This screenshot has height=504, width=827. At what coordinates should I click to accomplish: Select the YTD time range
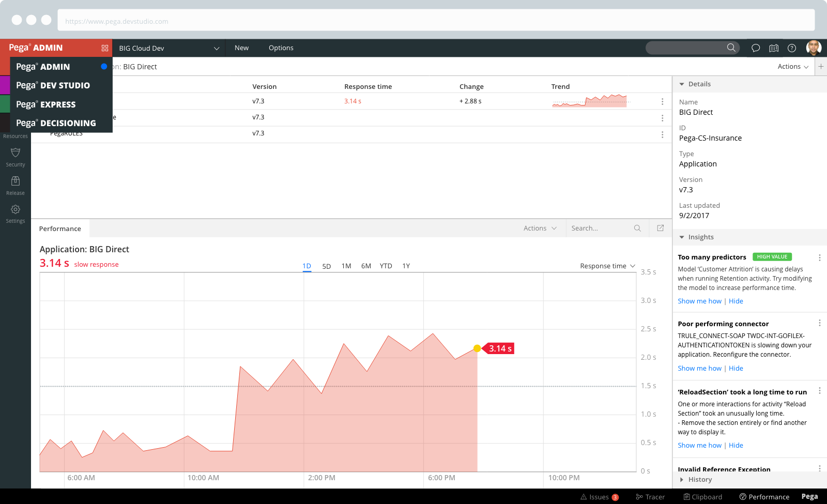tap(386, 266)
